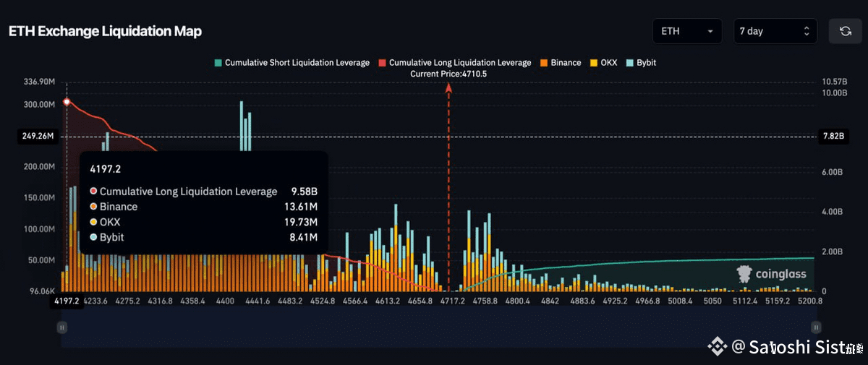This screenshot has height=365, width=868.
Task: Click the right range slider handle
Action: point(816,327)
